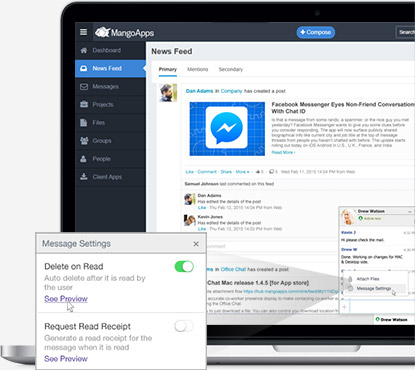Open the More dropdown under the post
Viewport: 415px width, 370px height.
pyautogui.click(x=242, y=172)
